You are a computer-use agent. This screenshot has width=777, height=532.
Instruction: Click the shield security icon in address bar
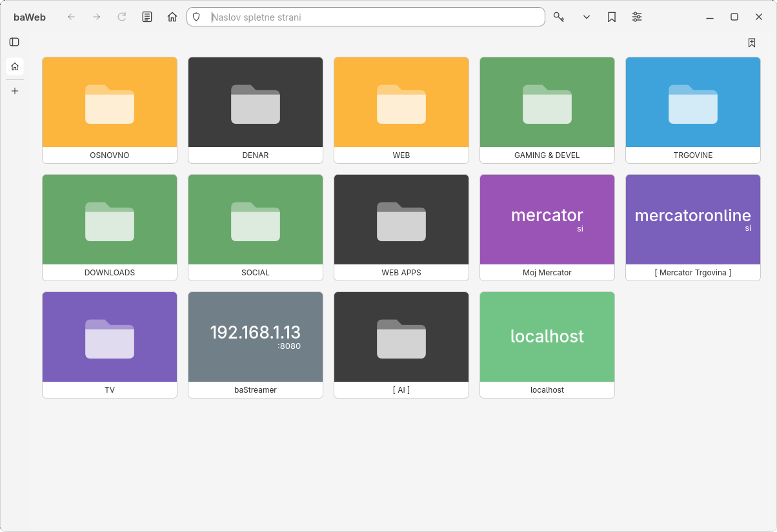point(197,17)
